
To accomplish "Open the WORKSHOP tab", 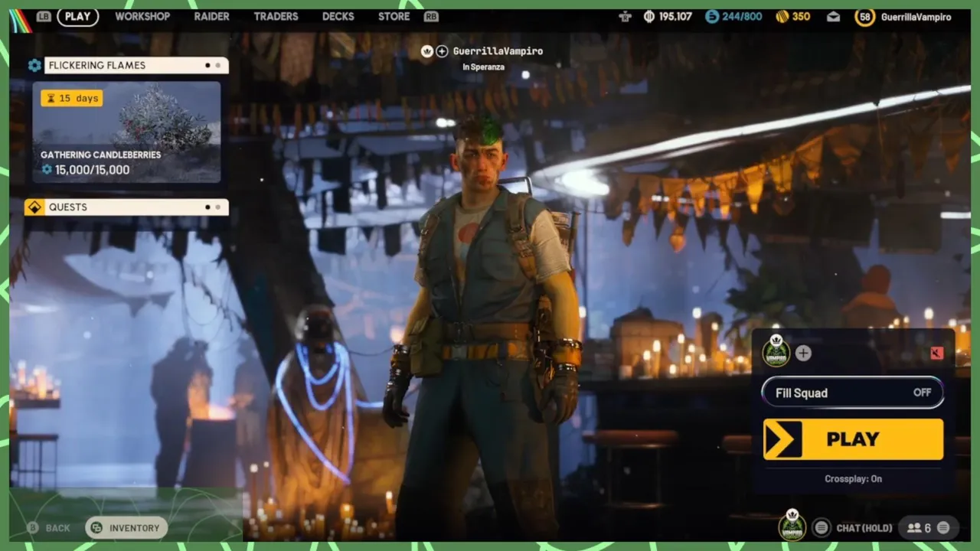I will click(142, 16).
